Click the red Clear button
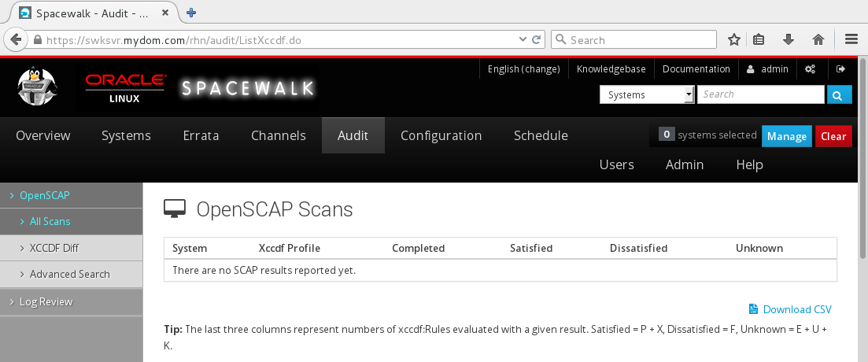The image size is (868, 362). point(833,136)
